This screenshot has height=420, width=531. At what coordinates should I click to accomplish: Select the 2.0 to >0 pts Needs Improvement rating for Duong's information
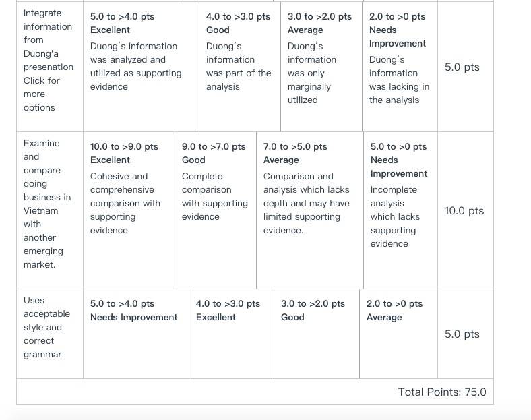click(x=400, y=67)
